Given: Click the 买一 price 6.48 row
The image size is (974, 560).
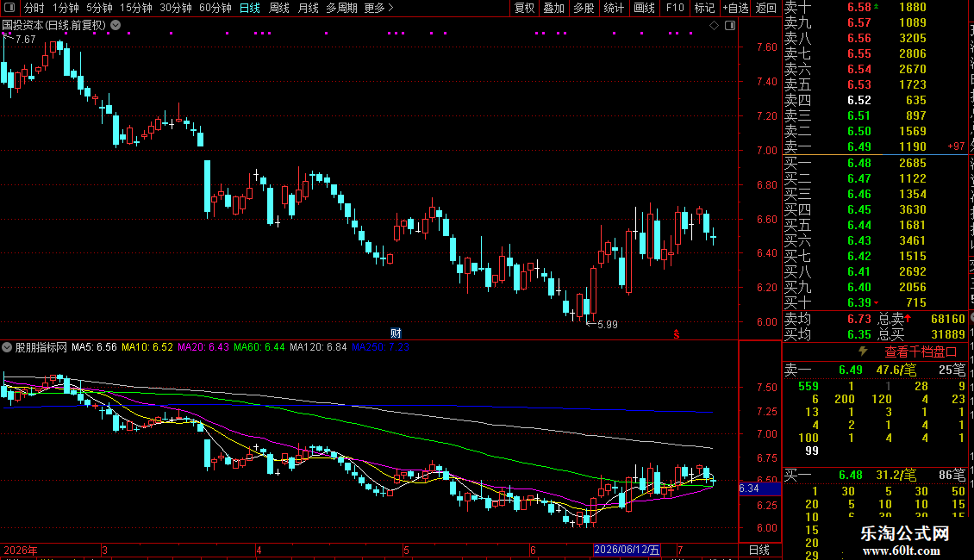Looking at the screenshot, I should pos(875,163).
